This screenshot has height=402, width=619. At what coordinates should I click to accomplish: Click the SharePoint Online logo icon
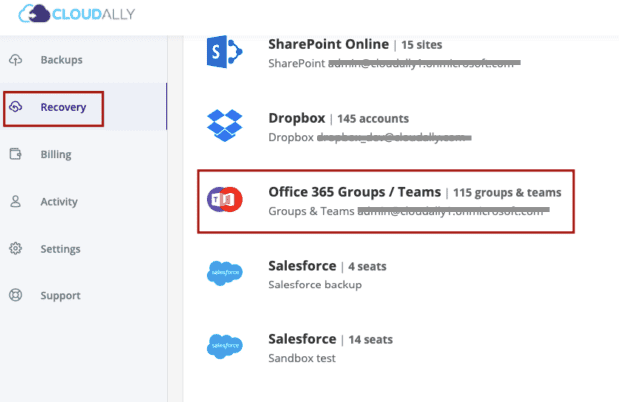pos(224,52)
